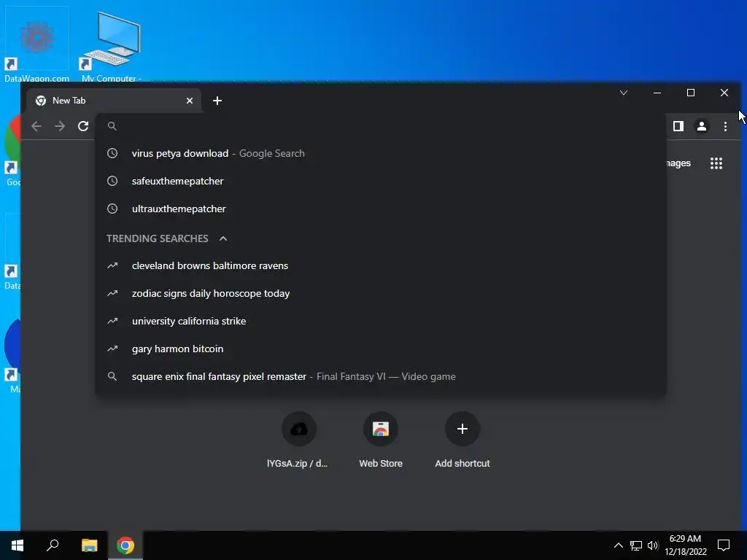Open the Chrome three-dot menu
The height and width of the screenshot is (560, 747).
(x=725, y=126)
